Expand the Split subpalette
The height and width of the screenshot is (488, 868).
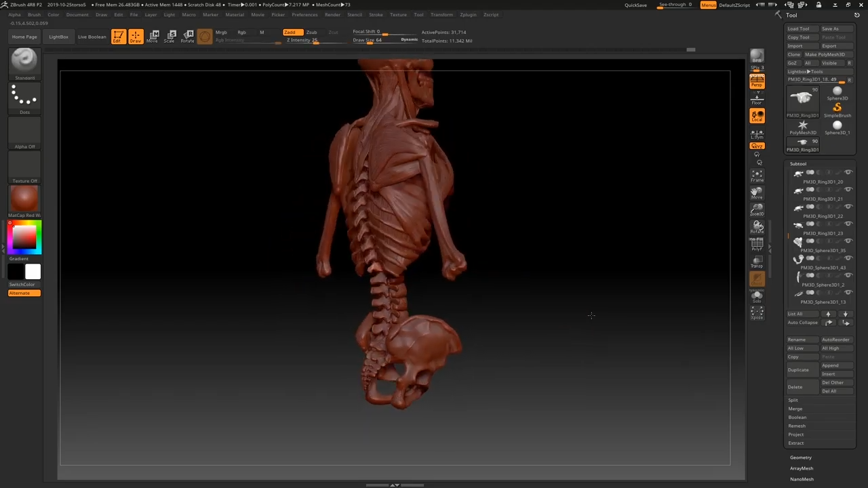click(x=793, y=400)
